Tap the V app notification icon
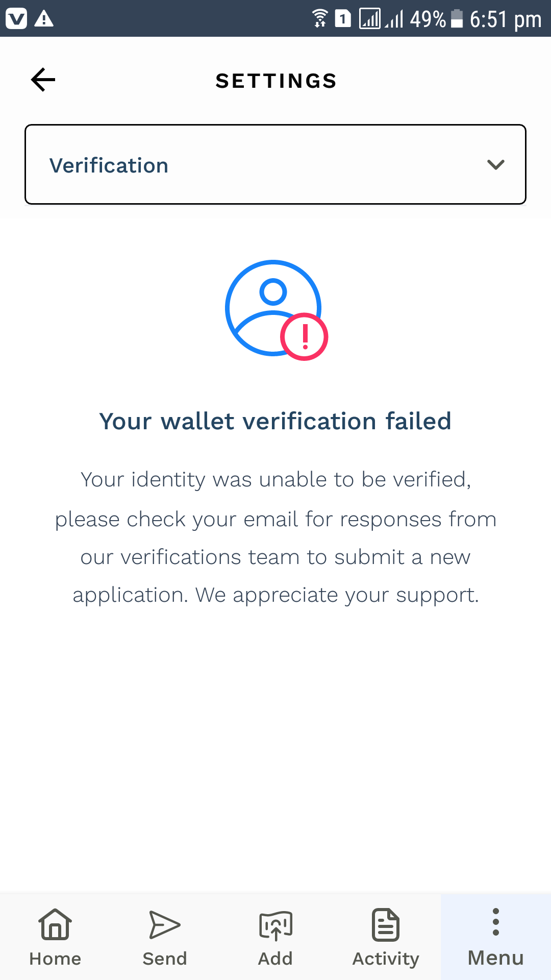The width and height of the screenshot is (551, 980). click(x=16, y=19)
